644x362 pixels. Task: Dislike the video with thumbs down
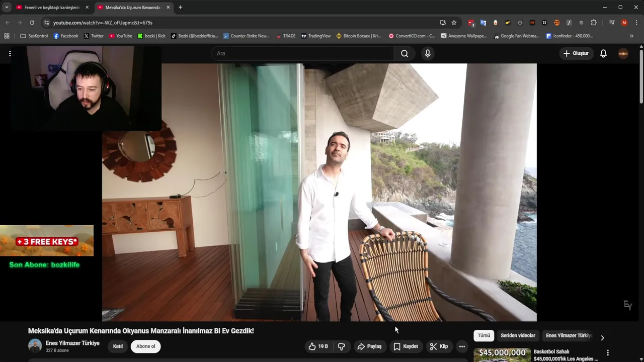click(x=341, y=346)
